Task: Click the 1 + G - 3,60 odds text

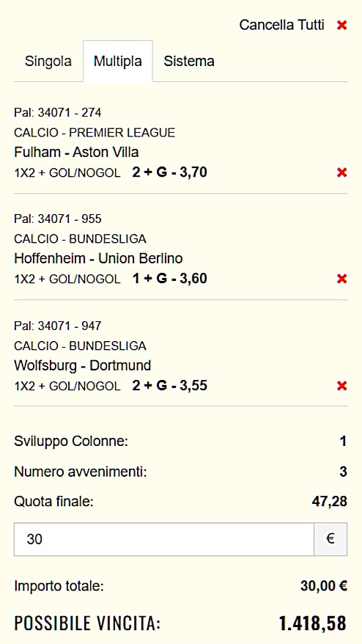Action: (x=169, y=279)
